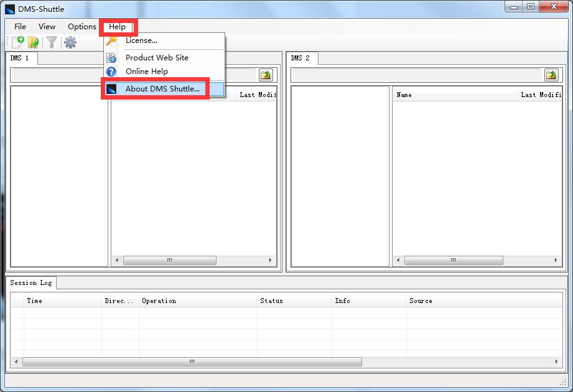Click DMS 1 folder-up button
Image resolution: width=573 pixels, height=392 pixels.
pyautogui.click(x=266, y=75)
